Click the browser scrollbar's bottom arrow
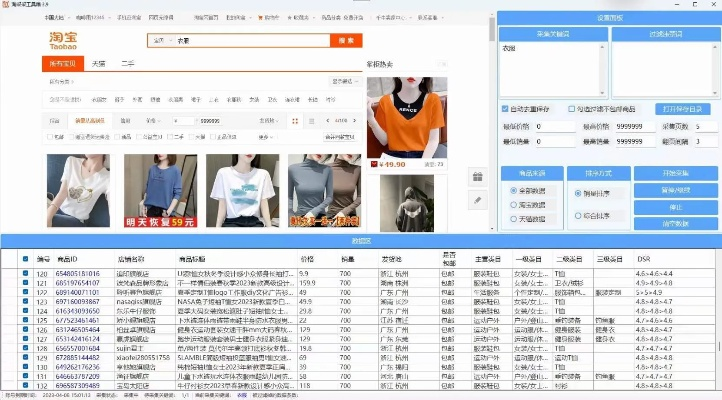 [492, 228]
